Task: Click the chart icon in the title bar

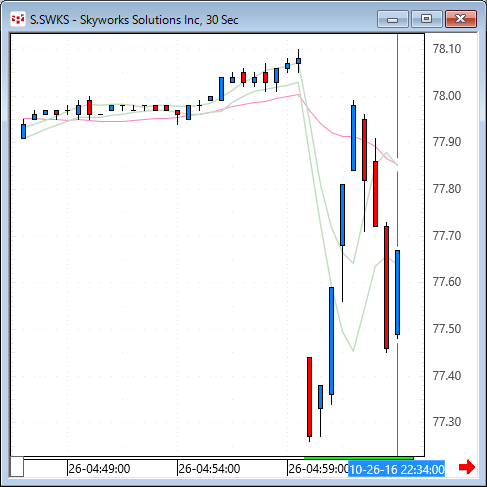Action: click(18, 19)
